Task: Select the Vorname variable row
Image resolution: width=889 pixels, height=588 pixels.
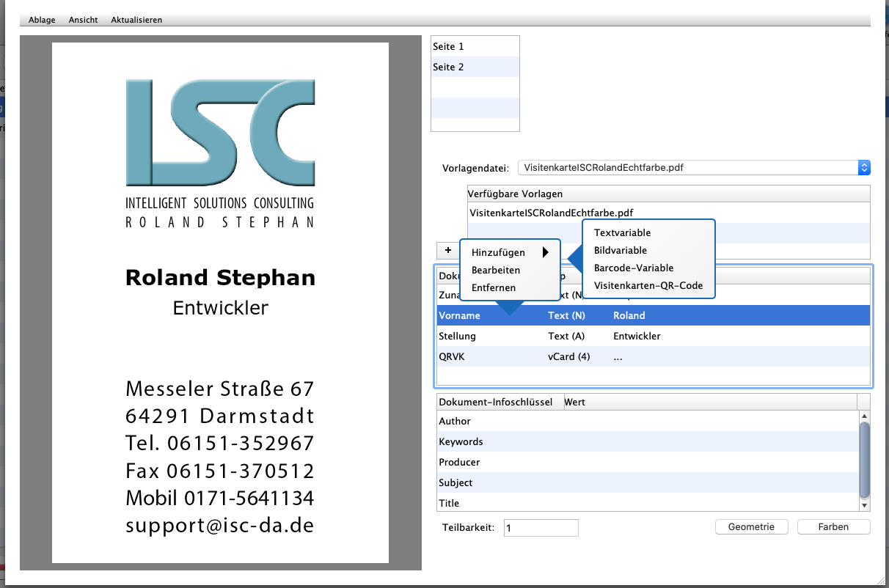Action: (x=653, y=315)
